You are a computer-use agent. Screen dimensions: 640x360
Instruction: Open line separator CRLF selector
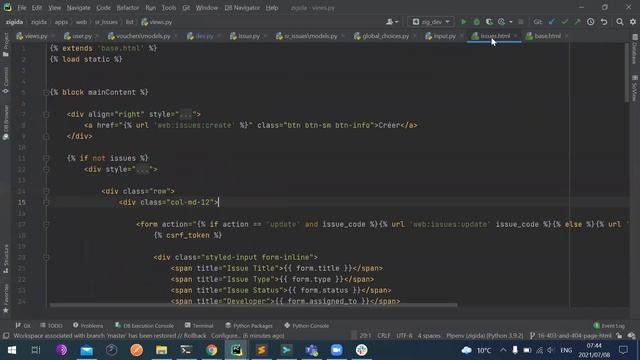[383, 336]
